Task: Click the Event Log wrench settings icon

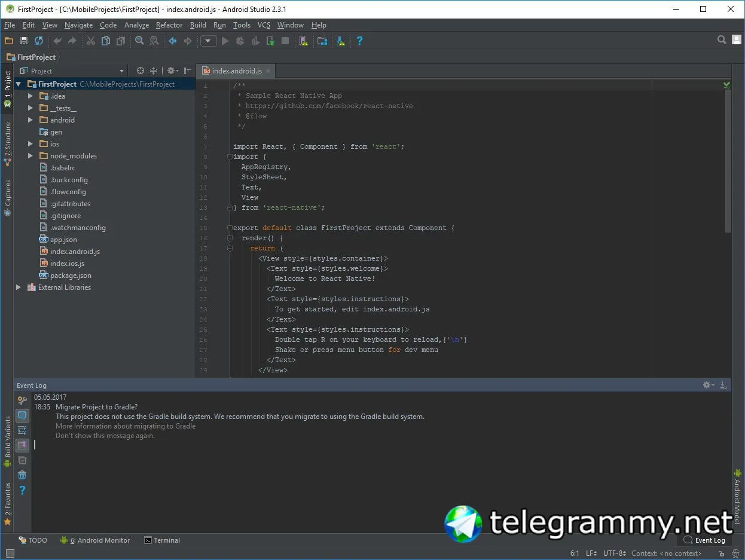Action: click(22, 400)
